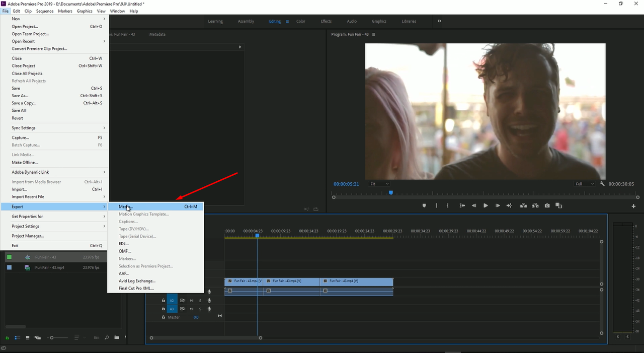Select Project Manager... menu entry

tap(54, 236)
